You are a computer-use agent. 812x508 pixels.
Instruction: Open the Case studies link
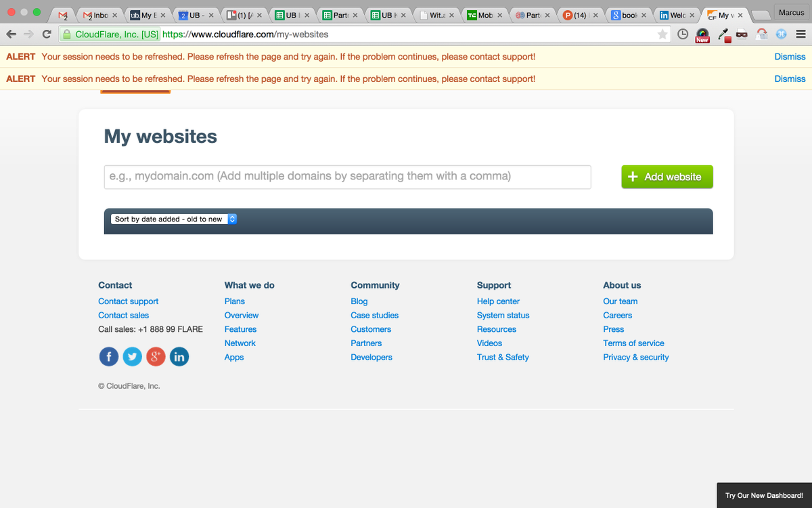click(375, 316)
